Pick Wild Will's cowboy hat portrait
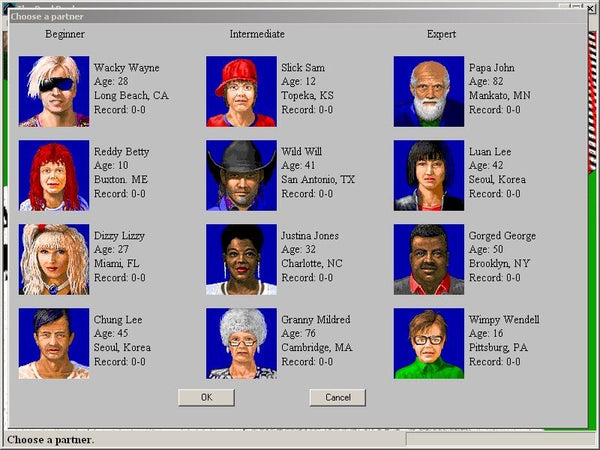Viewport: 600px width, 450px height. [x=241, y=175]
